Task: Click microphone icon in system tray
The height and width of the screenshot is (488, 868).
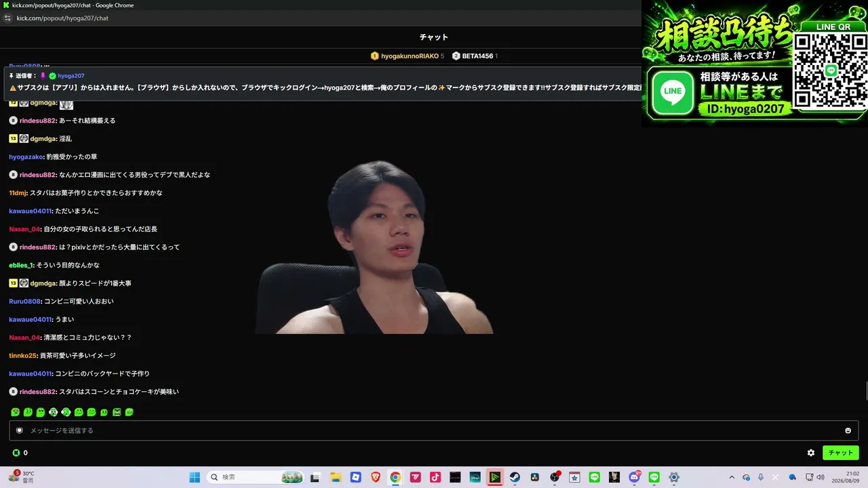Action: coord(761,477)
